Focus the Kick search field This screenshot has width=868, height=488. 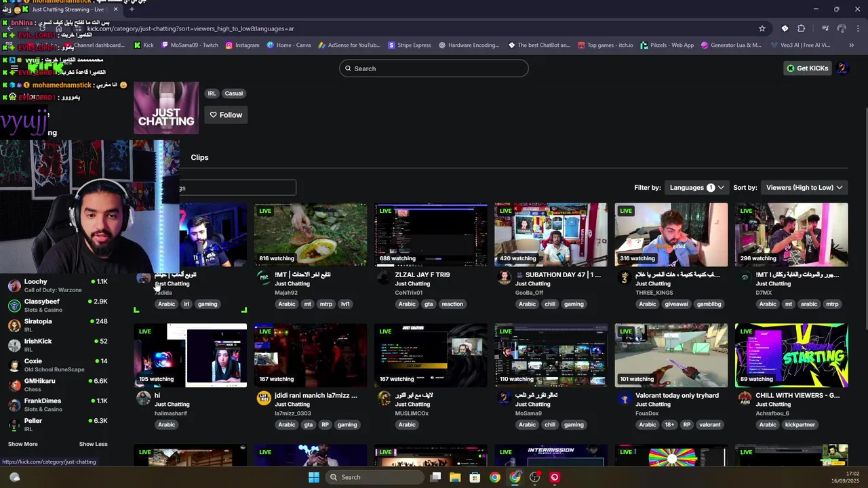click(434, 68)
